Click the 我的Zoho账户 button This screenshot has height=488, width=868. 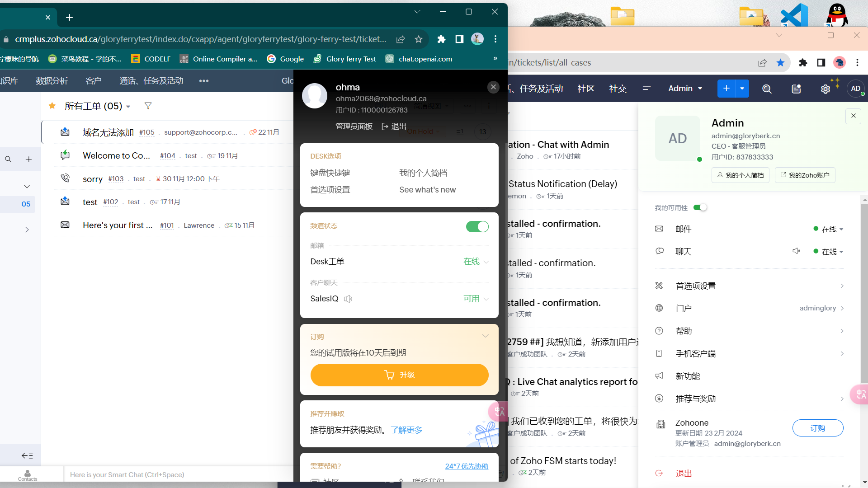(x=805, y=175)
